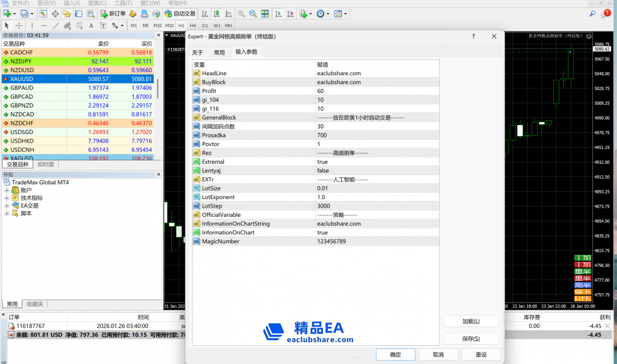Open the 插入(I) menu
Screen dimensions: 617x364
(71, 3)
